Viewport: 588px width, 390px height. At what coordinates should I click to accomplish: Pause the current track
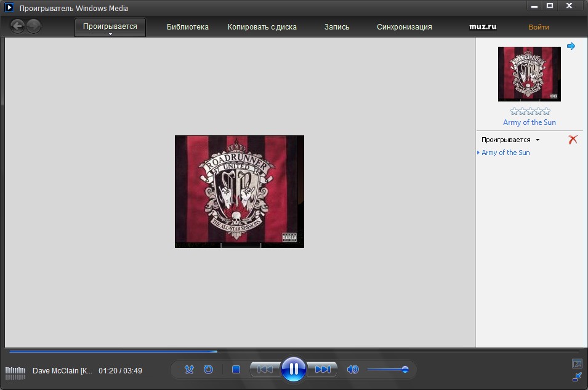[x=294, y=369]
